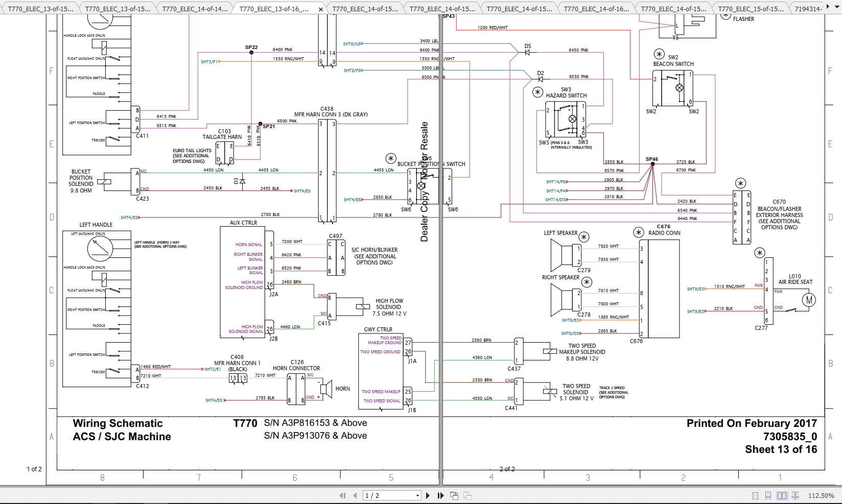Screen dimensions: 842x504
Task: Click the 'LEFT HANDLE' heading
Action: point(96,225)
